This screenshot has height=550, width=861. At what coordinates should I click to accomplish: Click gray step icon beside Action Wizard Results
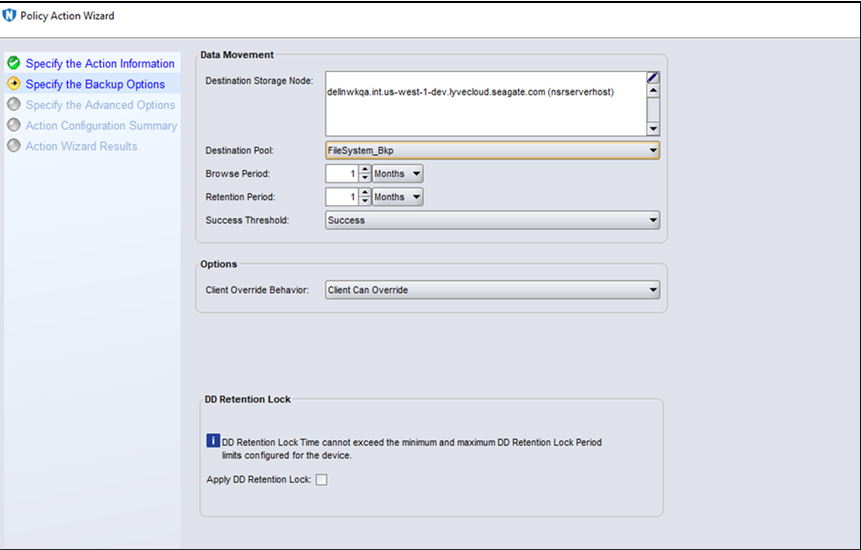(x=14, y=145)
